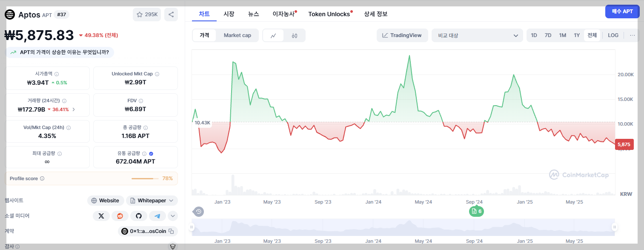
Task: Click info icon next to 유통 공급량
Action: point(144,154)
